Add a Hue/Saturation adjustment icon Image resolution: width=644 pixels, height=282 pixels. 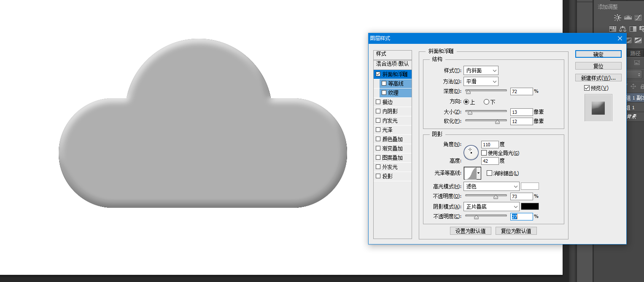[x=613, y=29]
